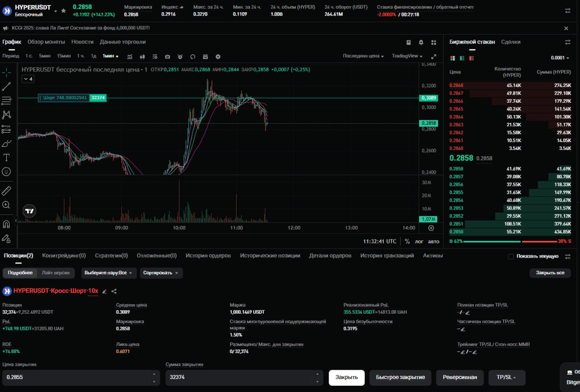Select the ruler measure tool
The image size is (580, 392).
6,191
